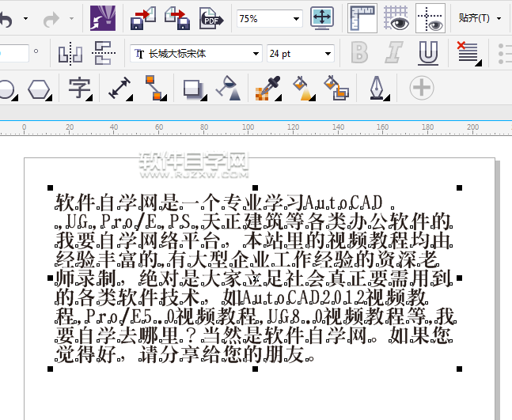Click the bottom-center selection handle of text
Image resolution: width=512 pixels, height=420 pixels.
pyautogui.click(x=255, y=369)
